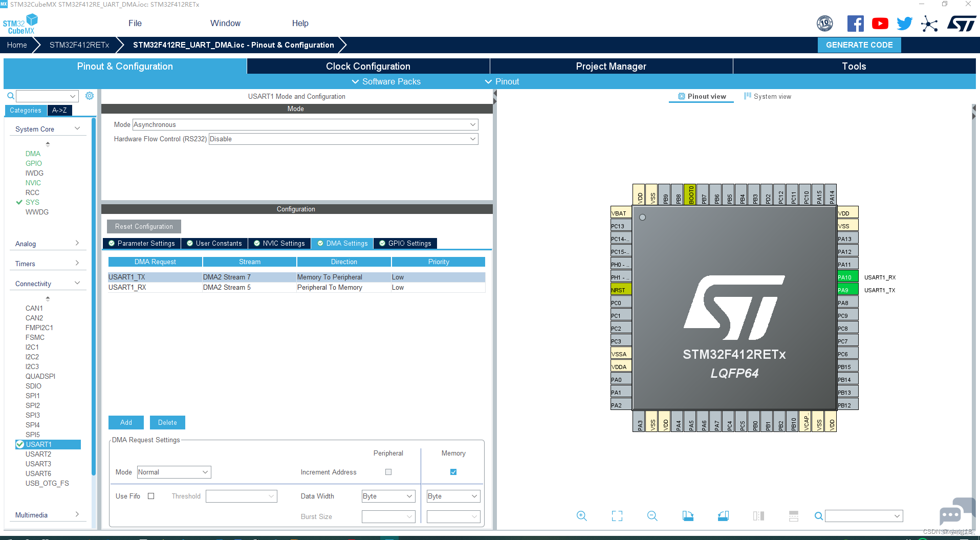
Task: Open the Hardware Flow Control dropdown
Action: tap(343, 139)
